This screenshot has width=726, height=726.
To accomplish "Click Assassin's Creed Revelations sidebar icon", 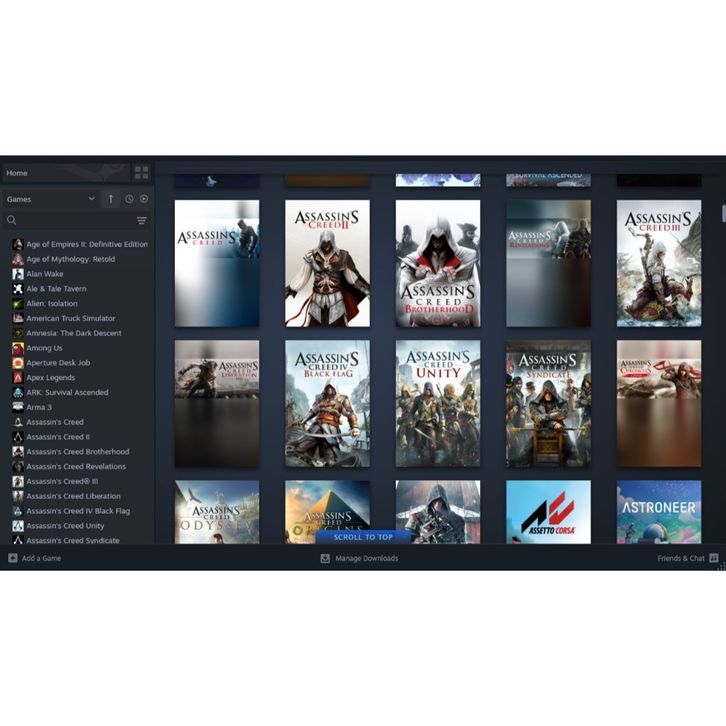I will pyautogui.click(x=18, y=466).
